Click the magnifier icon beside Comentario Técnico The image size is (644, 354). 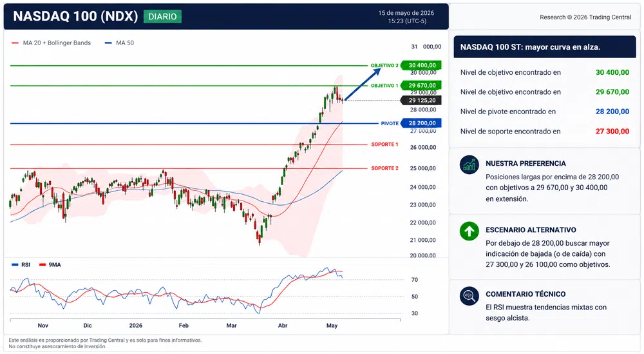click(x=469, y=295)
